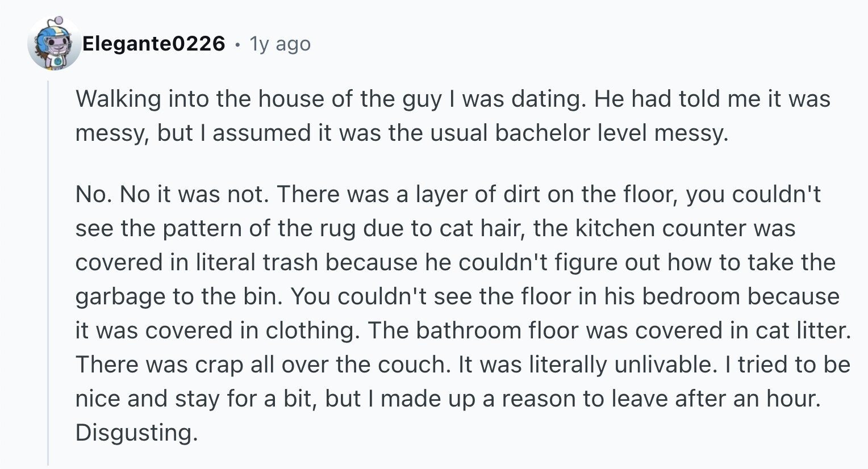Screen dimensions: 868x469
Task: Click the dot separator beside the username
Action: point(237,44)
